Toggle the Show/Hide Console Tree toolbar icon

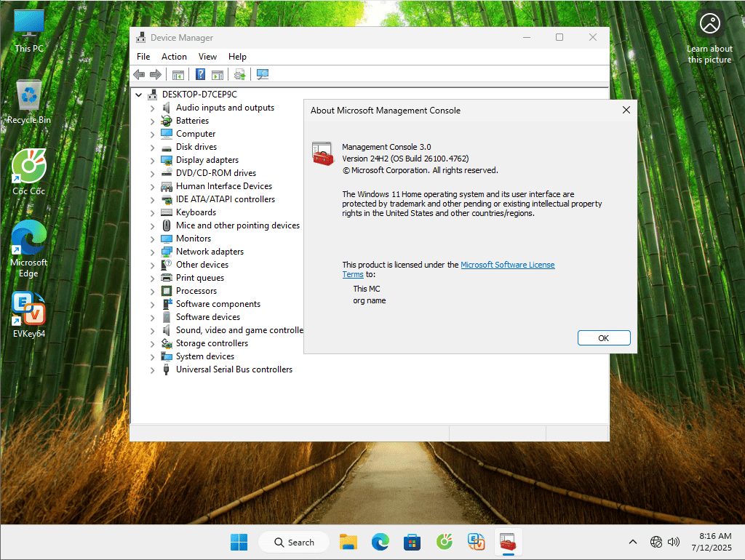(x=178, y=75)
